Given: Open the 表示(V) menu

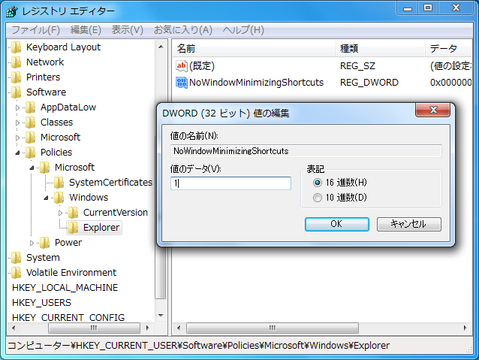Looking at the screenshot, I should (127, 30).
